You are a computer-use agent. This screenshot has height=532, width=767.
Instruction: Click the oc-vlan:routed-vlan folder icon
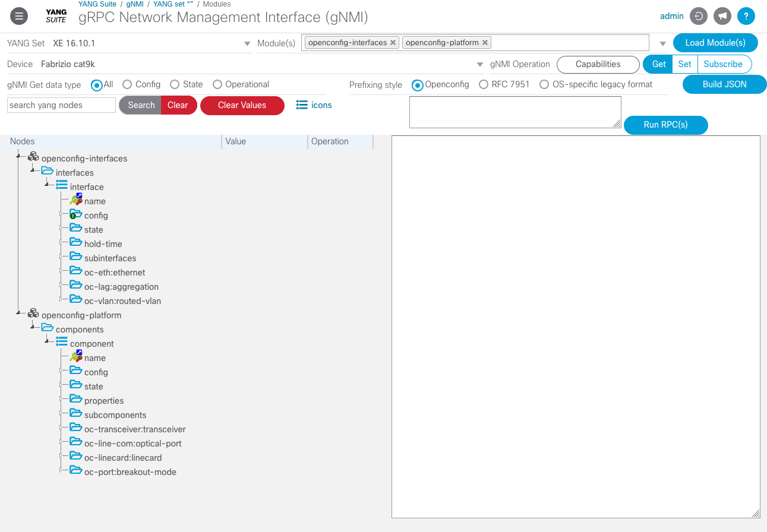coord(75,300)
